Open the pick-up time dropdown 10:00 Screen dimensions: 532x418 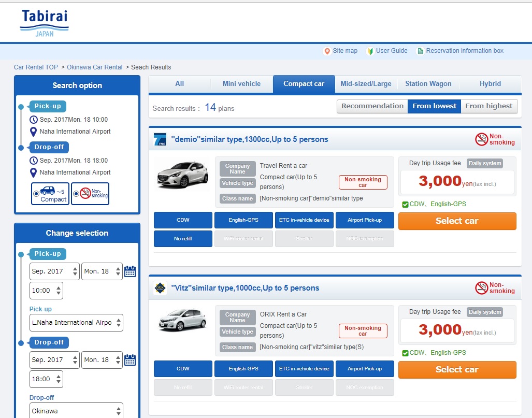tap(46, 291)
